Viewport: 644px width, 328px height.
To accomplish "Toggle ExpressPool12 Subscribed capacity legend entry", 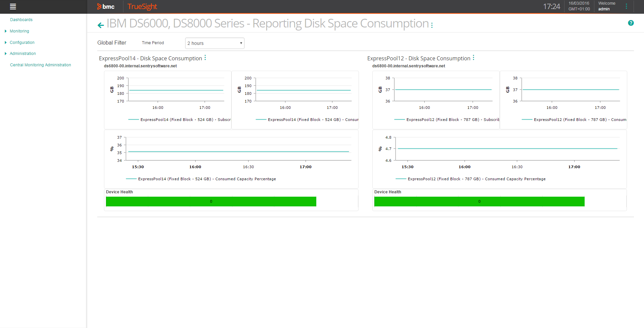I will tap(447, 120).
